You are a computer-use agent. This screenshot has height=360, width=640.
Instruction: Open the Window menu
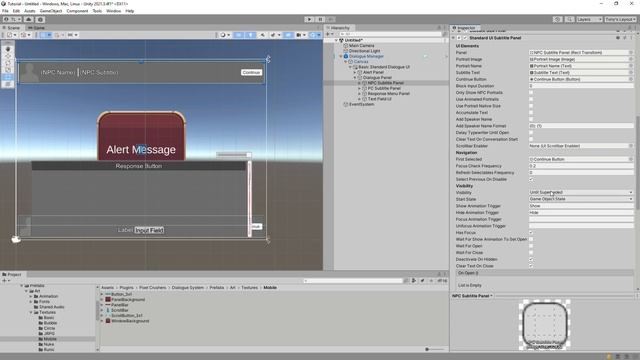pyautogui.click(x=113, y=11)
